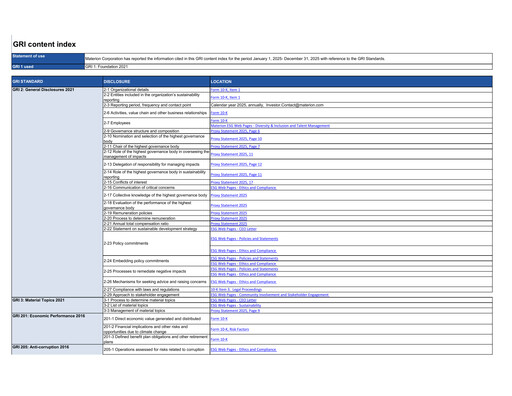Click '2-9 Governance structure and composition' cell

click(x=156, y=131)
